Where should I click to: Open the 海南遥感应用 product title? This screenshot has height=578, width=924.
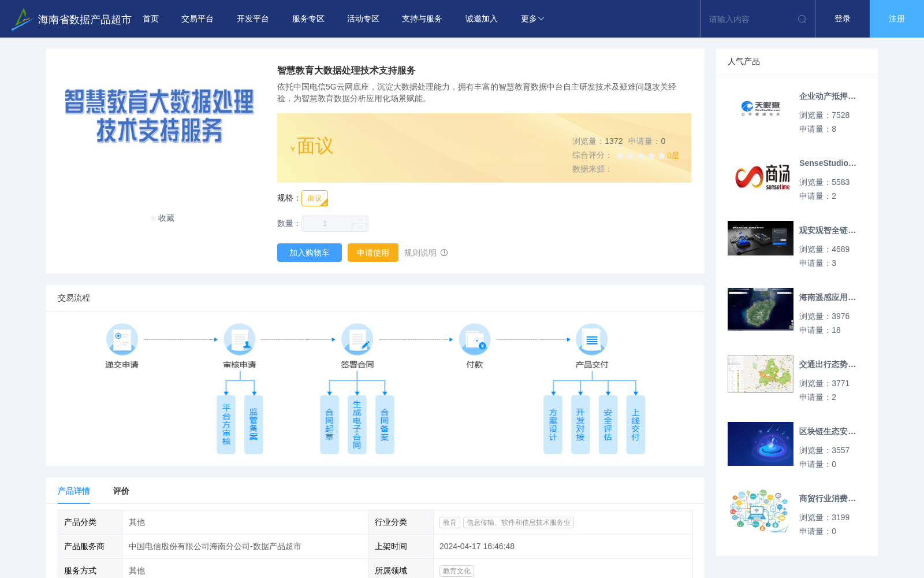828,298
